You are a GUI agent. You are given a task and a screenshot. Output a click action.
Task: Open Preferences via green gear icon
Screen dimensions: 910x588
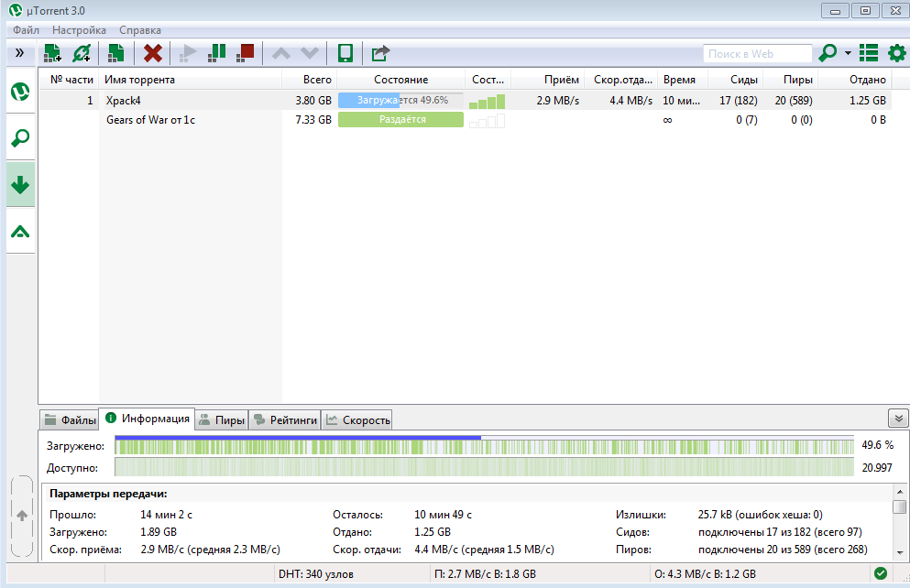coord(896,53)
